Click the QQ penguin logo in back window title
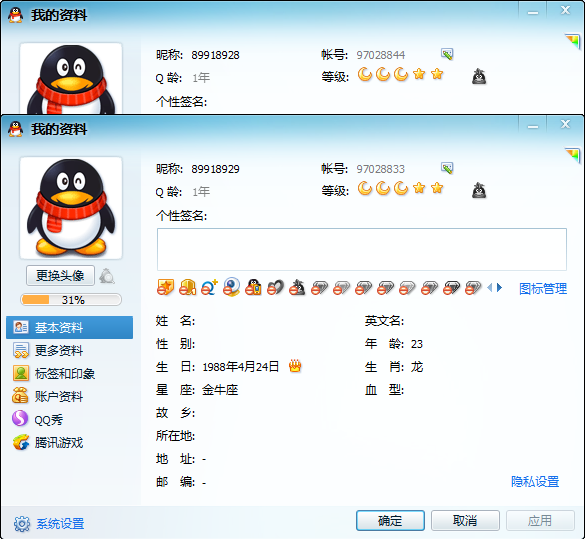Viewport: 585px width, 539px height. [15, 15]
